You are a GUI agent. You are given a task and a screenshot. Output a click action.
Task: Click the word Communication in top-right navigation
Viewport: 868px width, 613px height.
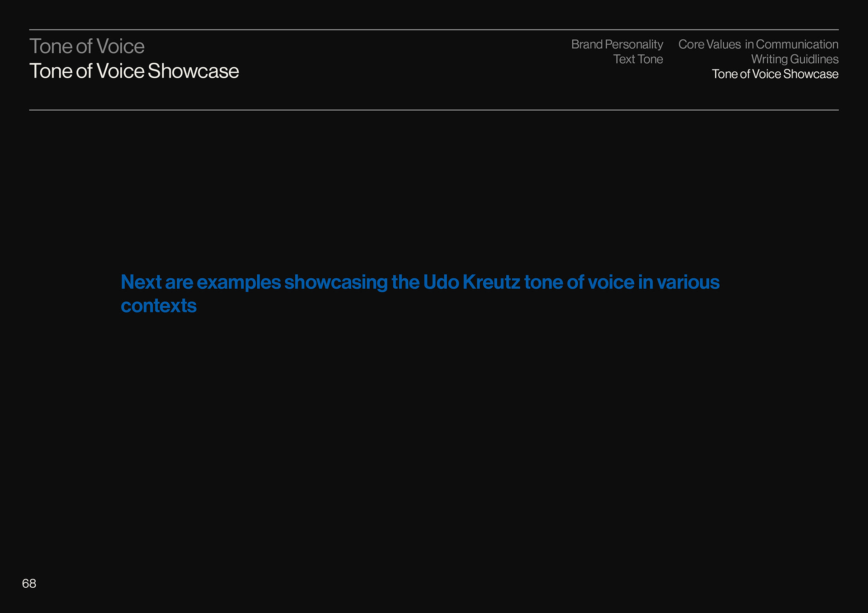797,44
